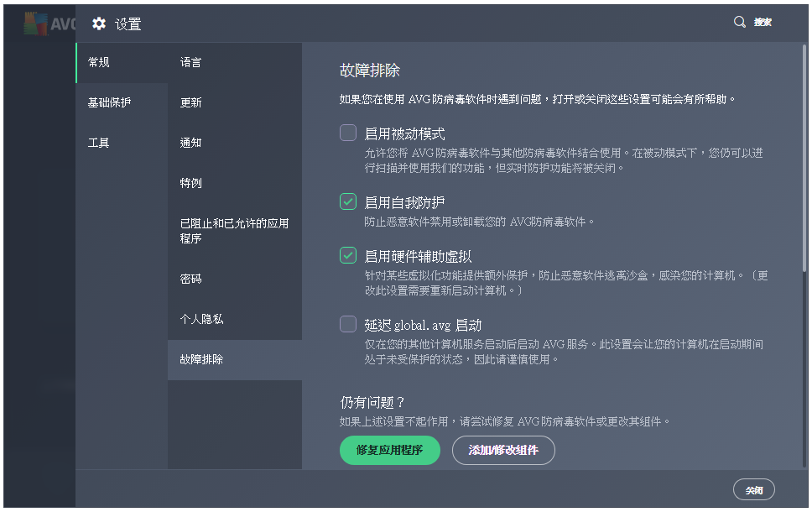Screen dimensions: 812x512
Task: Click the 添加/修改组件 button
Action: (503, 450)
